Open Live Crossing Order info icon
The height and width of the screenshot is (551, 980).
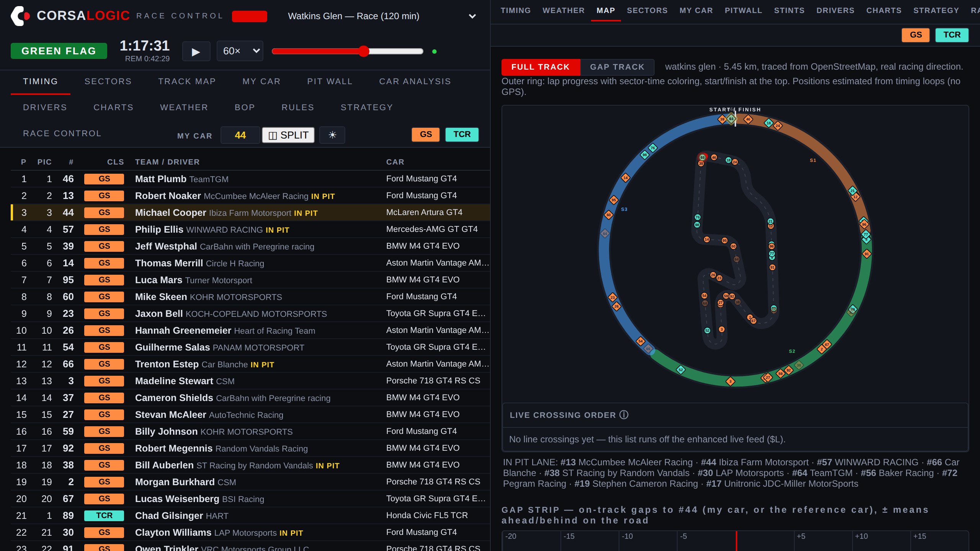click(624, 415)
